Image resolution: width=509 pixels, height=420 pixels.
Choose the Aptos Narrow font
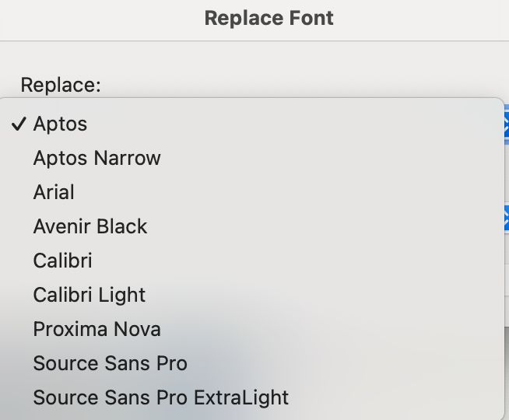pos(97,158)
